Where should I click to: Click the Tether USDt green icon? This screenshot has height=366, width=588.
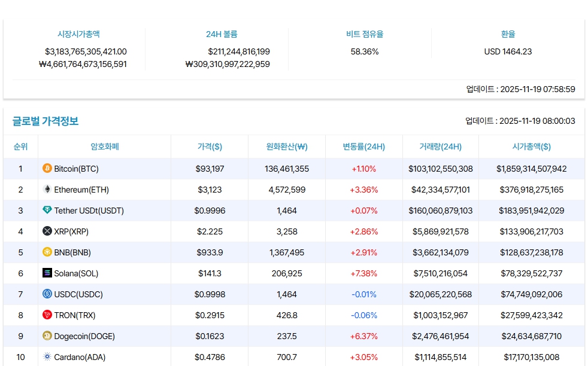pos(47,211)
